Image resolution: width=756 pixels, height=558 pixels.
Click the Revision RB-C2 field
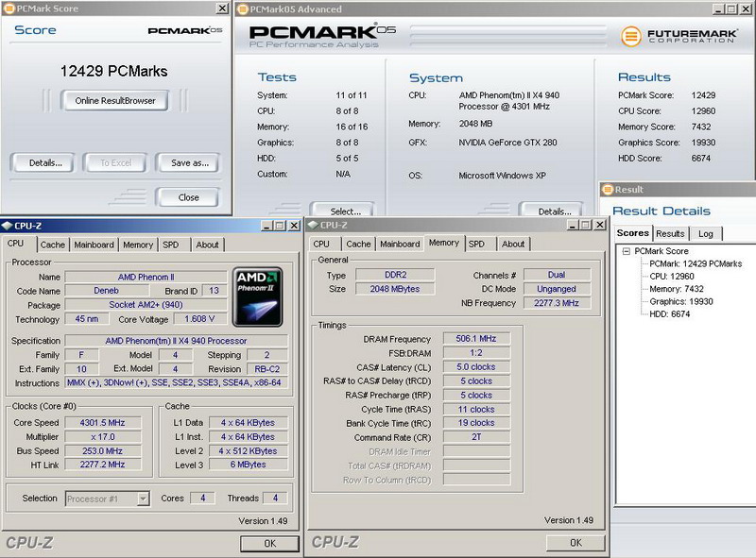coord(267,369)
